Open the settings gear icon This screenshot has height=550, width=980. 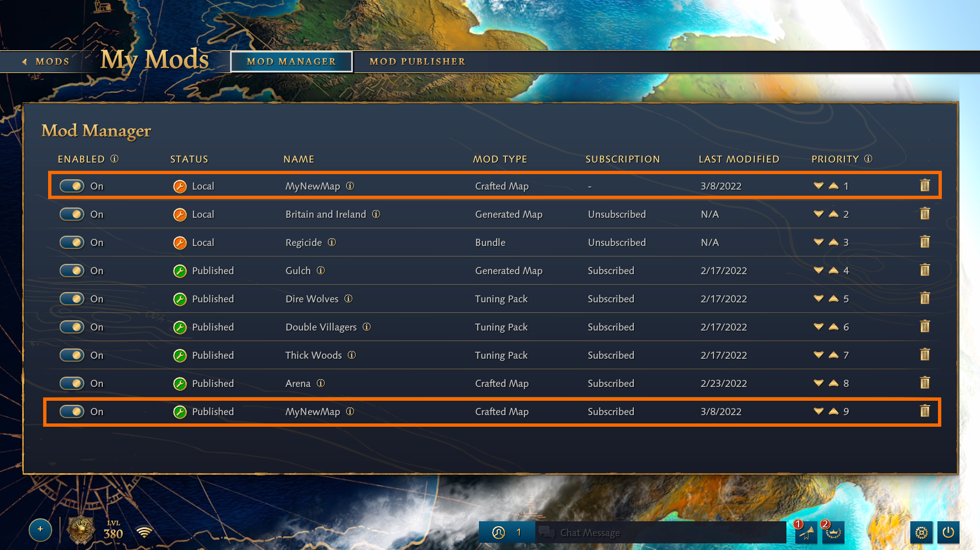pos(921,532)
